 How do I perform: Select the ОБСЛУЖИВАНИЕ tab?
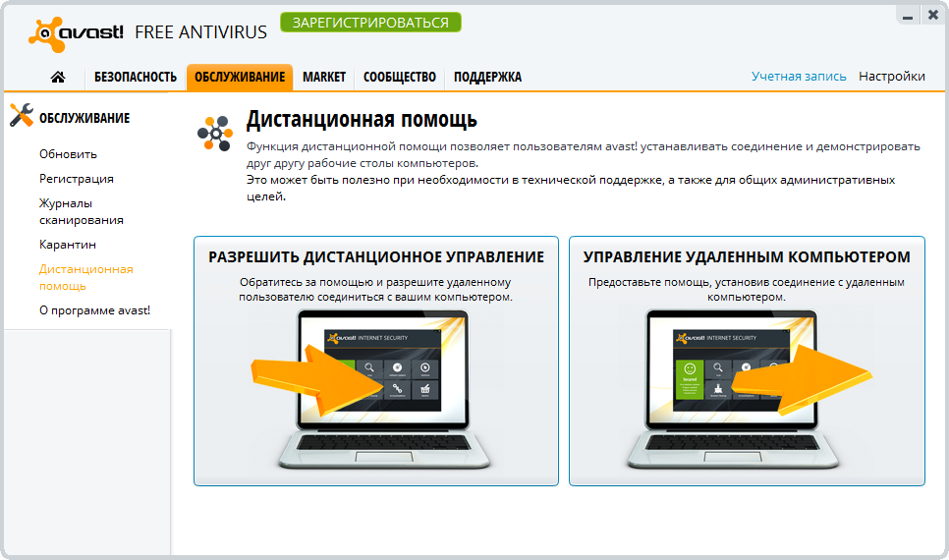click(240, 77)
